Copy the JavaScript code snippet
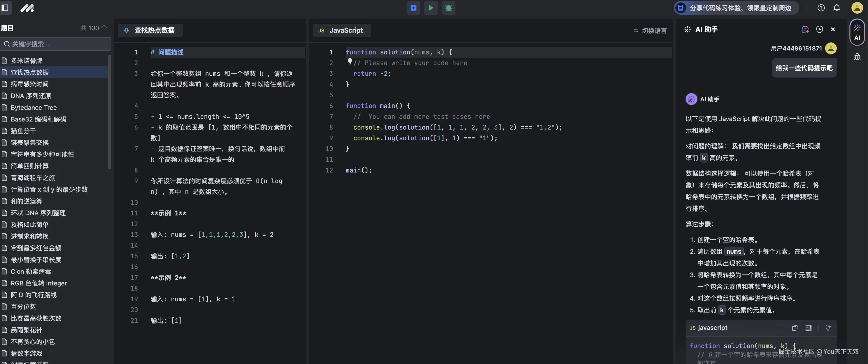This screenshot has height=364, width=868. pyautogui.click(x=795, y=328)
